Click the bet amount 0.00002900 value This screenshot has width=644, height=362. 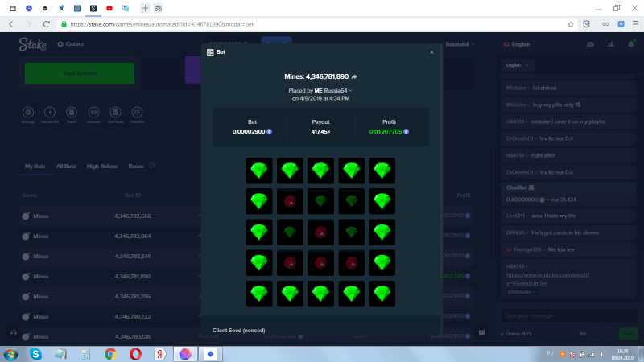pos(249,131)
